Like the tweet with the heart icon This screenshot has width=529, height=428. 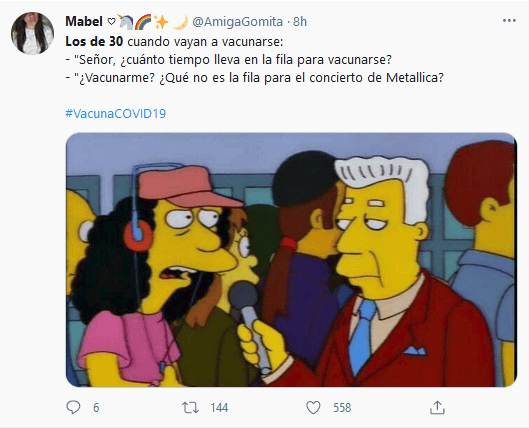313,407
